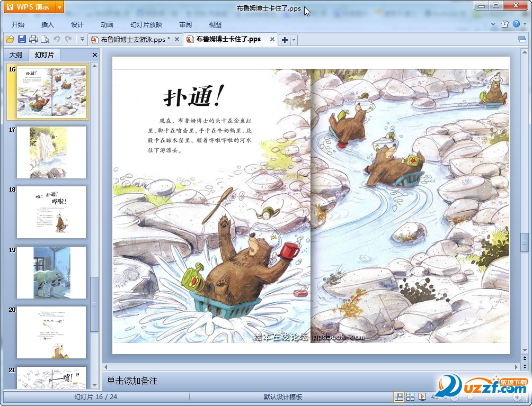Open the dropdown next to new tab plus

click(x=294, y=40)
